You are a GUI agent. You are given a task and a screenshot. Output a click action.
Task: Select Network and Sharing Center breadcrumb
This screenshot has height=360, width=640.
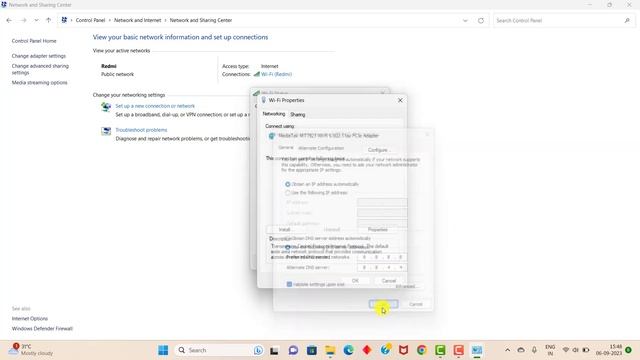[x=201, y=20]
